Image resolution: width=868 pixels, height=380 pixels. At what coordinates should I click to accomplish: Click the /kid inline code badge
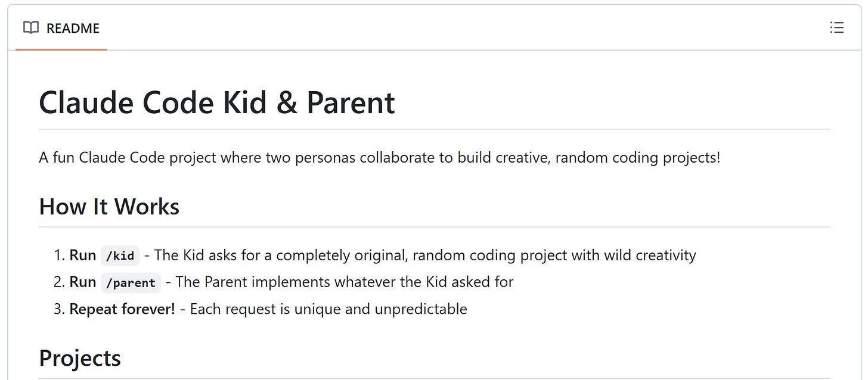coord(120,256)
